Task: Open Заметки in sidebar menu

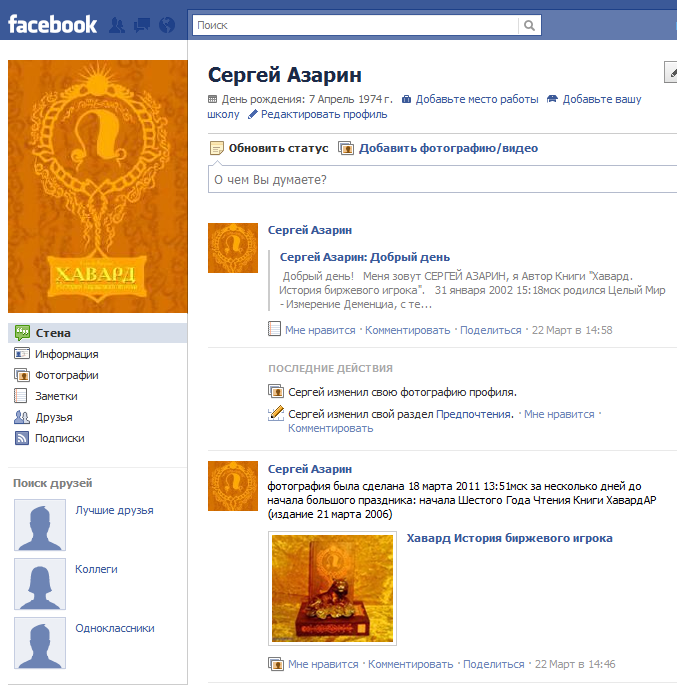Action: coord(56,396)
